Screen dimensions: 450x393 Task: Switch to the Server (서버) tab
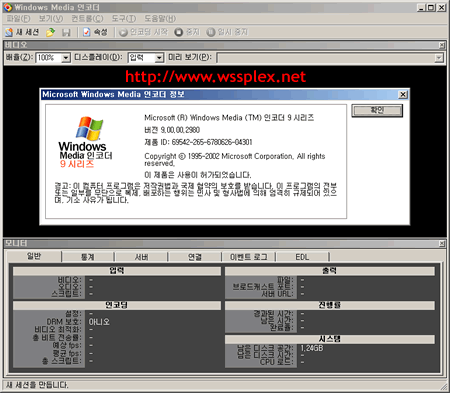[141, 257]
